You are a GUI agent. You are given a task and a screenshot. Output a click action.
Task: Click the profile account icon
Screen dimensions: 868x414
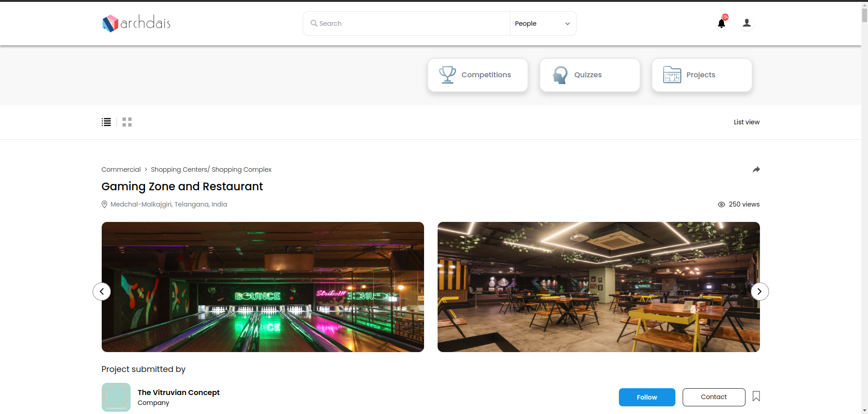click(746, 23)
